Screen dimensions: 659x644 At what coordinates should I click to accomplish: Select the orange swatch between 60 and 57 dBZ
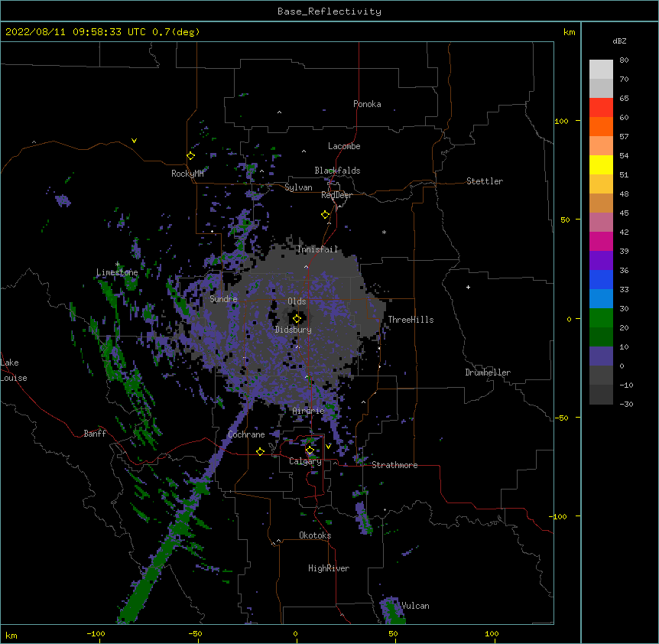pyautogui.click(x=601, y=126)
